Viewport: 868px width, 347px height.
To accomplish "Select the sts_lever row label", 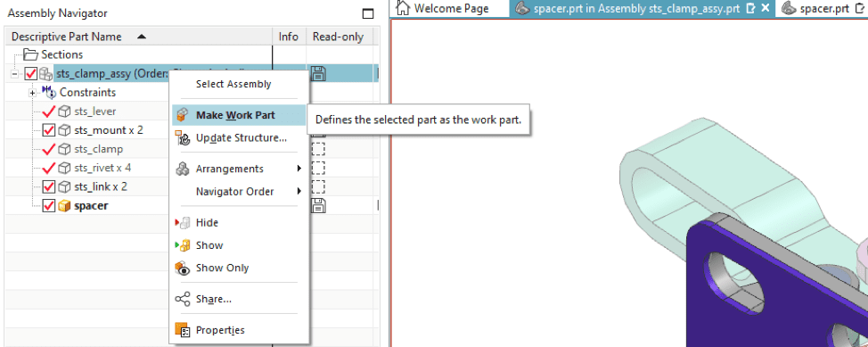I will click(x=95, y=112).
